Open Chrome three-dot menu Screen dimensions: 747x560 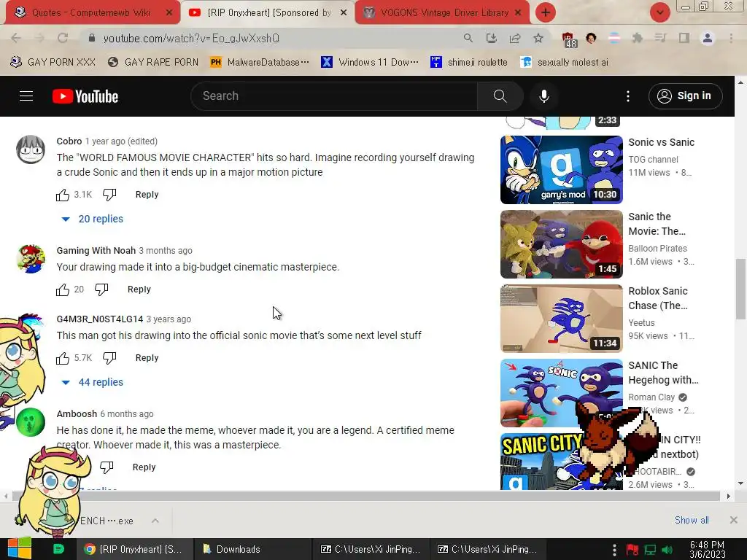731,38
